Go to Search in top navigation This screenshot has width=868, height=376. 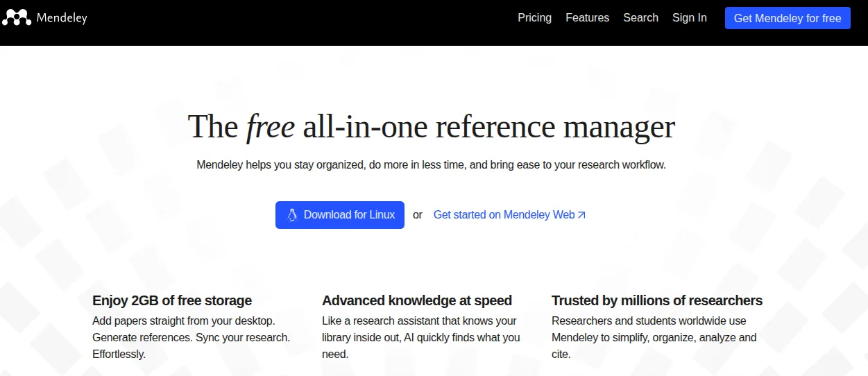[640, 18]
